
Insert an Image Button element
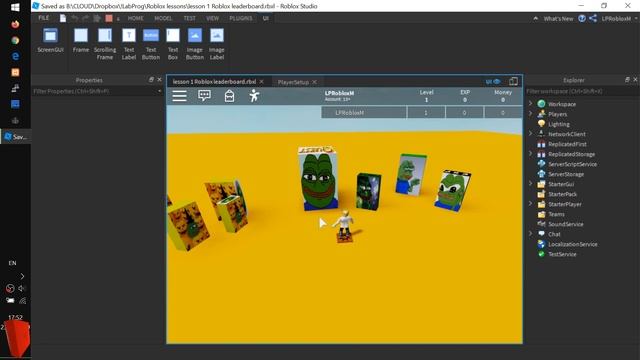point(195,44)
